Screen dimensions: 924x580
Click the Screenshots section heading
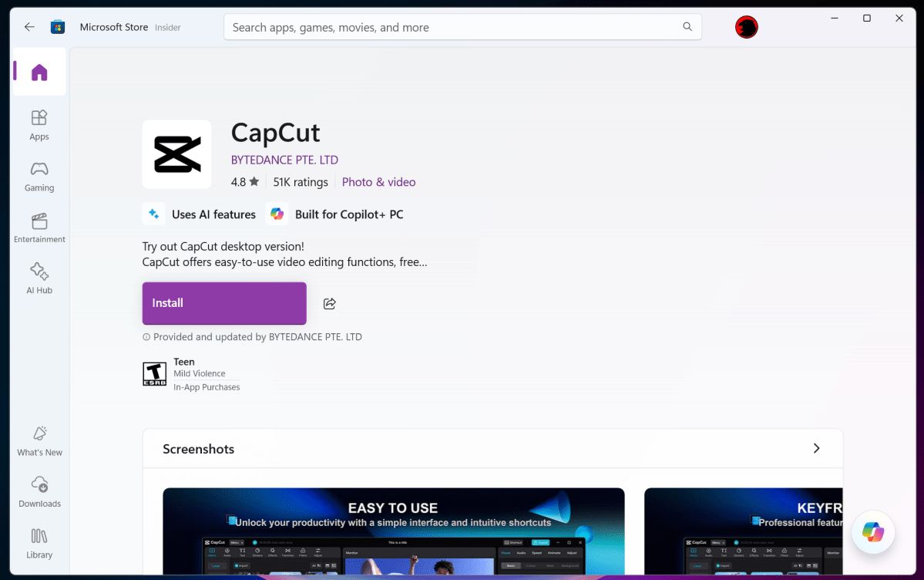[199, 449]
